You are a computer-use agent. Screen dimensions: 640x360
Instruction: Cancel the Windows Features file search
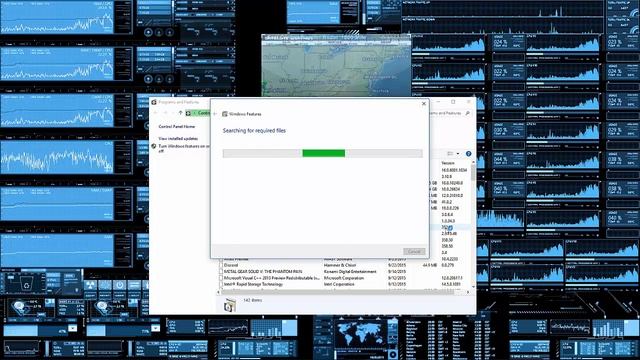414,251
